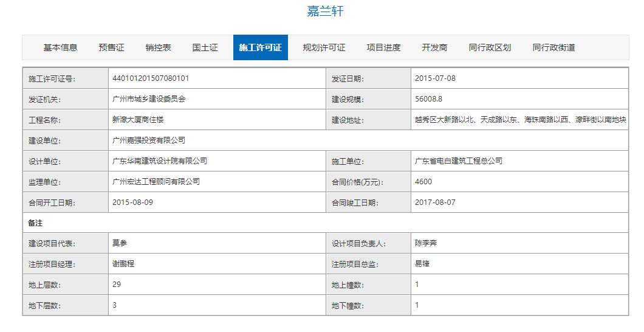Select the 设计单位 label

44,162
